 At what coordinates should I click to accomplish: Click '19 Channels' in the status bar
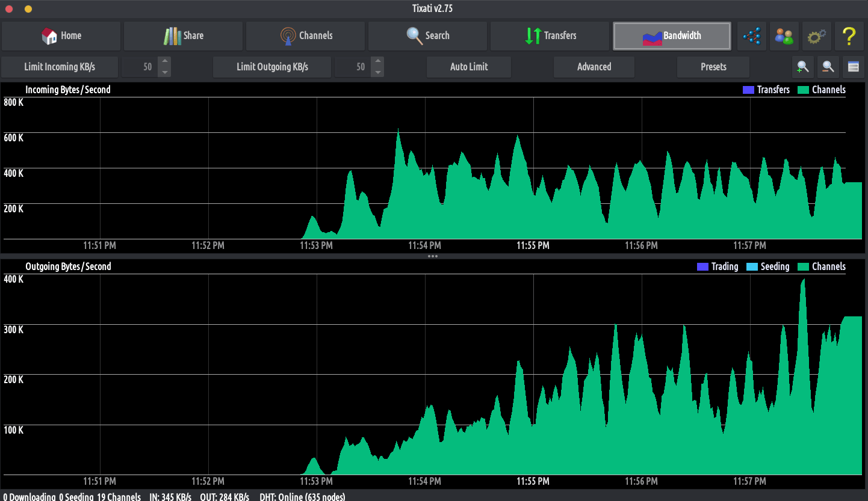click(119, 497)
